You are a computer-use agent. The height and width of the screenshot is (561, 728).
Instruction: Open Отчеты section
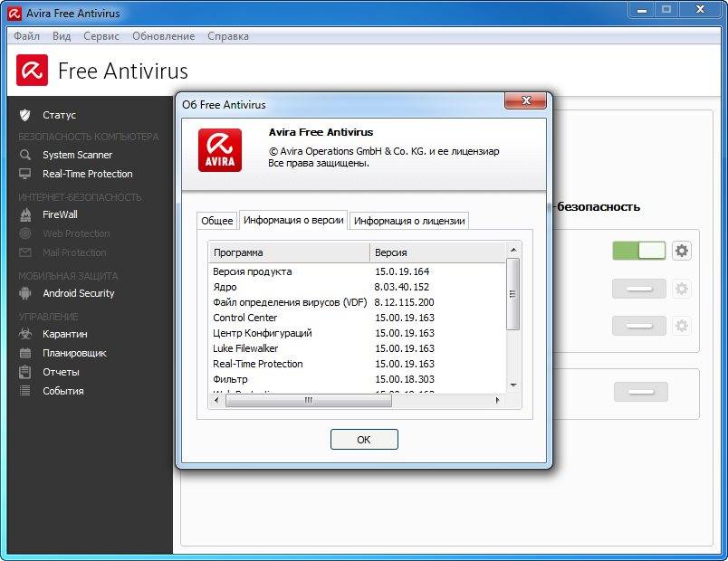click(x=61, y=372)
